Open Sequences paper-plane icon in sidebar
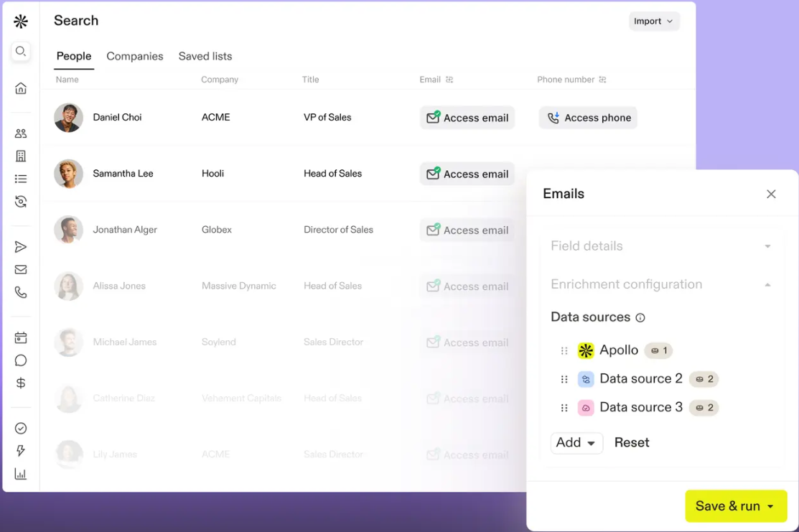 click(20, 247)
